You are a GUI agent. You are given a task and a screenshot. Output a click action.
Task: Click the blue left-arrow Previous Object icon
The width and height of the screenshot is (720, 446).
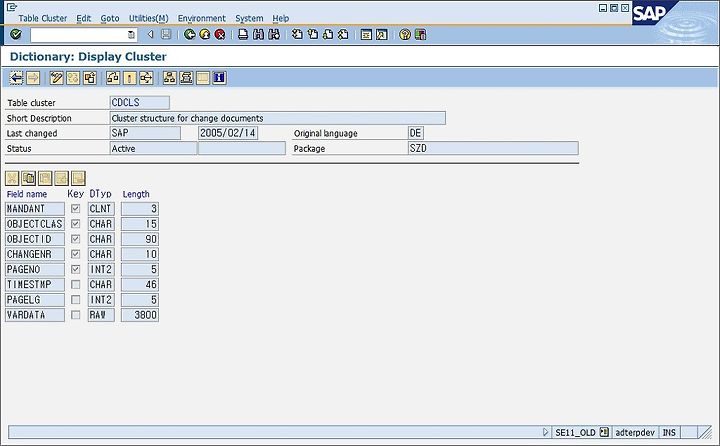[17, 78]
